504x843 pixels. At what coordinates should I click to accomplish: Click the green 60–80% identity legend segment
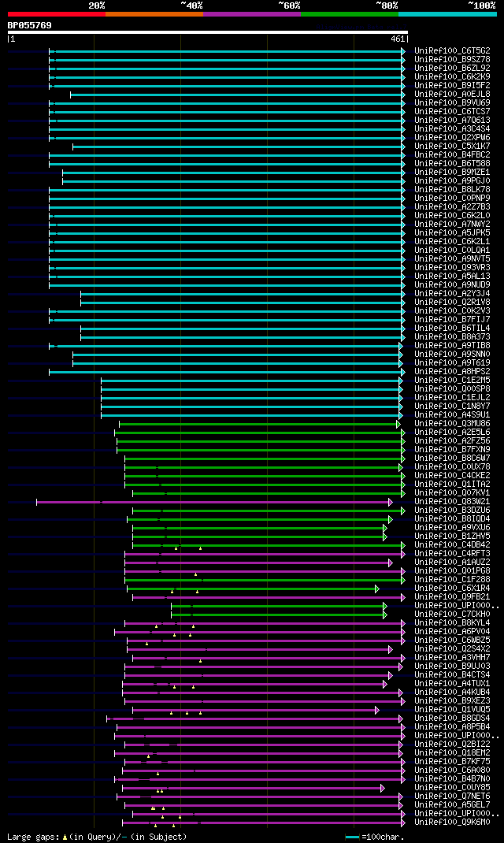[x=350, y=14]
